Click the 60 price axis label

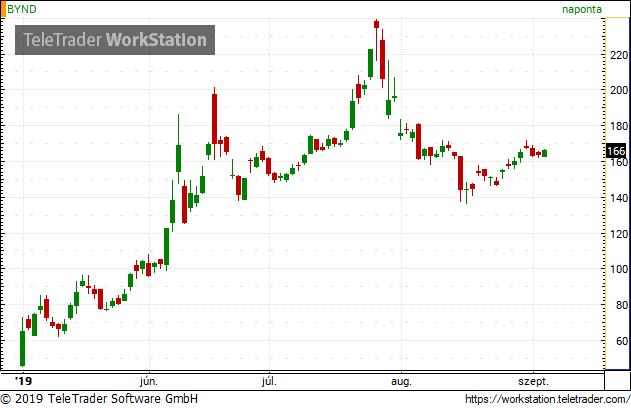click(x=622, y=341)
